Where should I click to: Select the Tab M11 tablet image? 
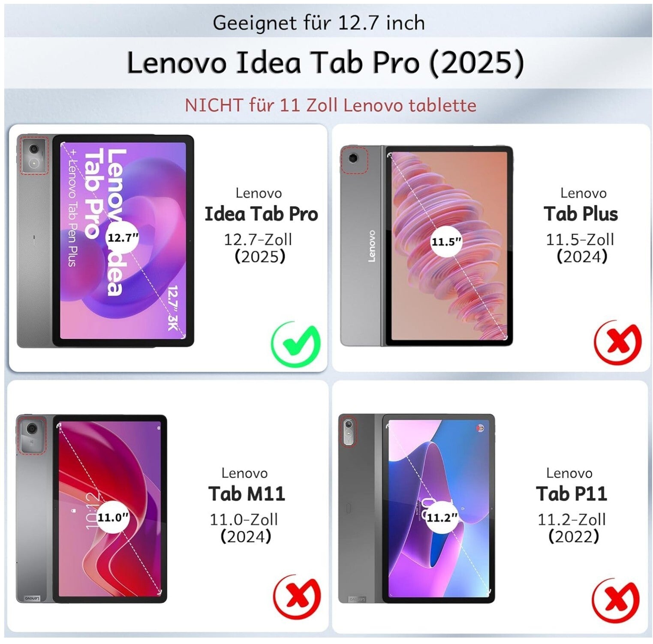point(91,509)
